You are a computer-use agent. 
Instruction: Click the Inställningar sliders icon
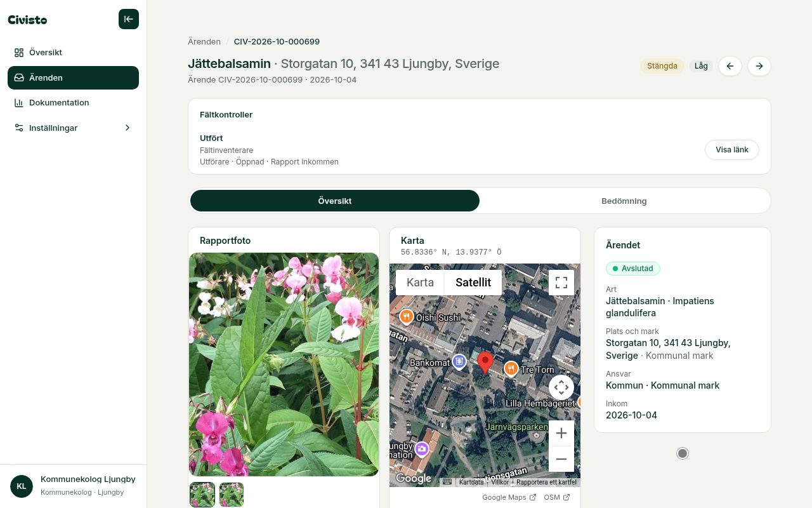(19, 128)
